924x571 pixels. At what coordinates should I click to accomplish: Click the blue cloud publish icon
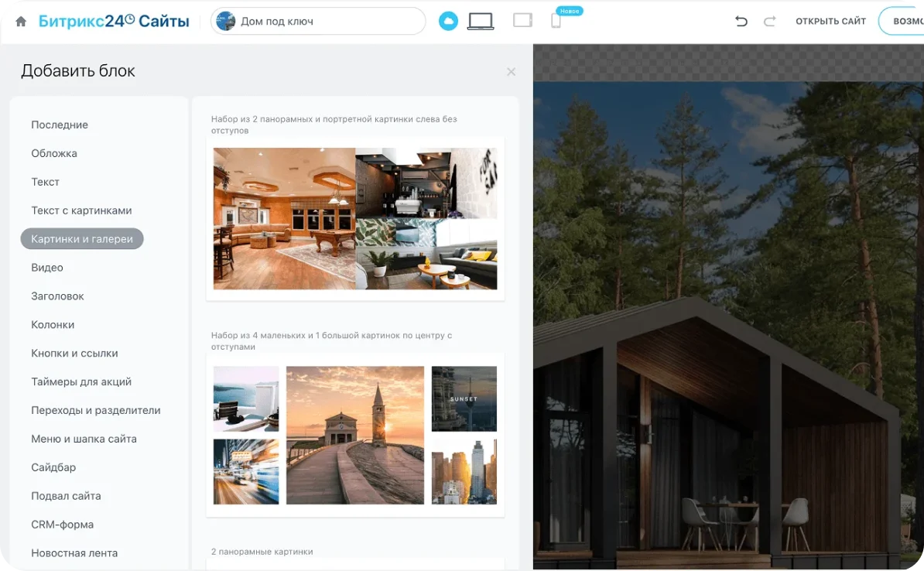tap(448, 21)
